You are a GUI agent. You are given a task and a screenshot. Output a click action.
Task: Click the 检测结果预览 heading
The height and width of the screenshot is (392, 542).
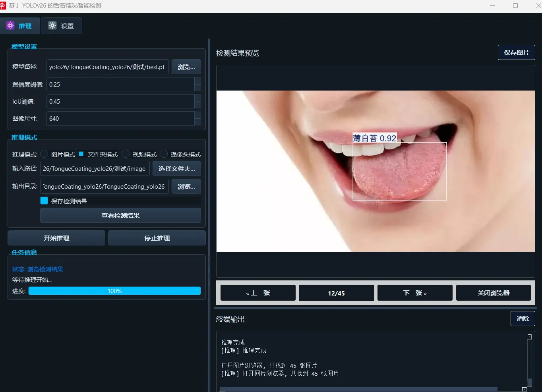[238, 53]
